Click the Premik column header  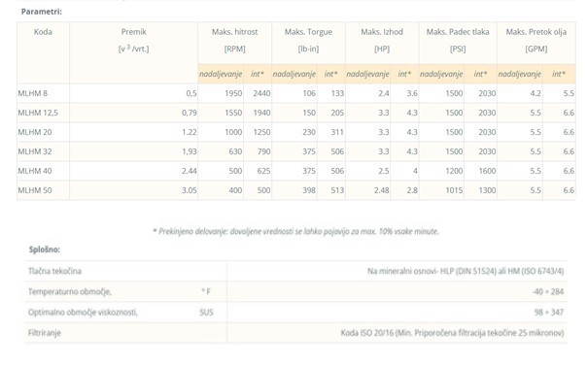click(133, 40)
